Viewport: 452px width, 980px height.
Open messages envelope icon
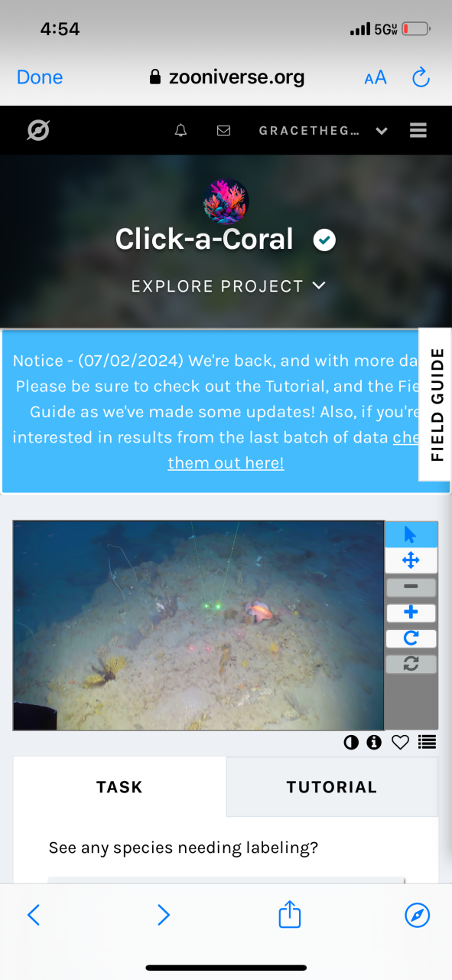tap(223, 131)
